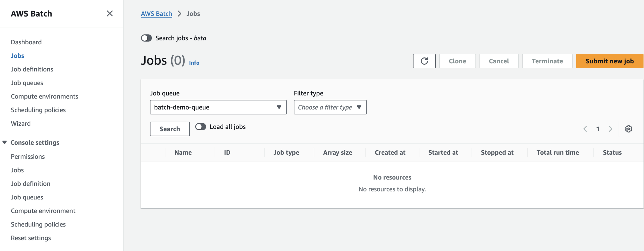Open Dashboard from the sidebar
644x251 pixels.
click(26, 42)
